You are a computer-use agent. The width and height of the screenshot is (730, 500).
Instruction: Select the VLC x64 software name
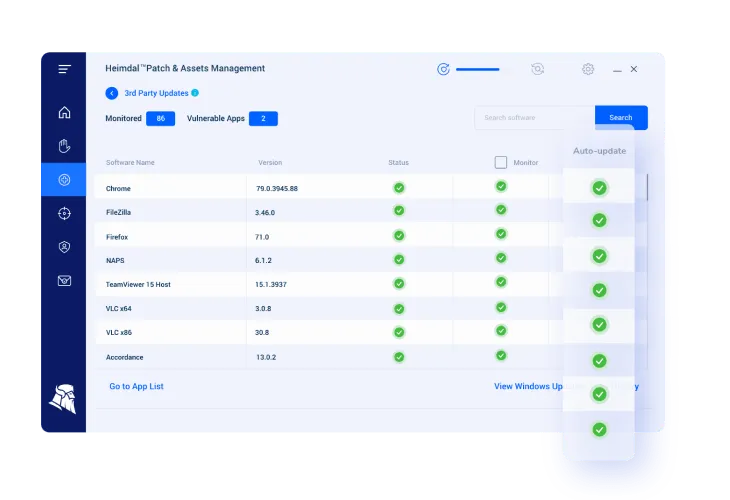pyautogui.click(x=119, y=309)
